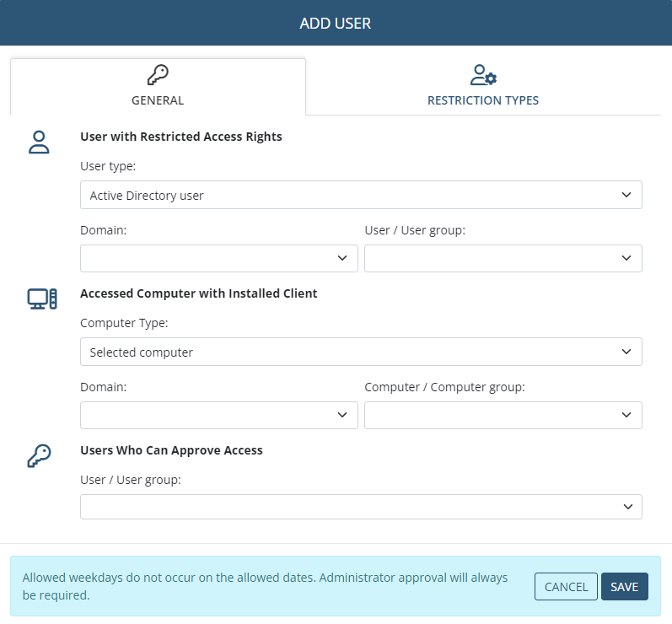672x624 pixels.
Task: Click the Save button
Action: (624, 587)
